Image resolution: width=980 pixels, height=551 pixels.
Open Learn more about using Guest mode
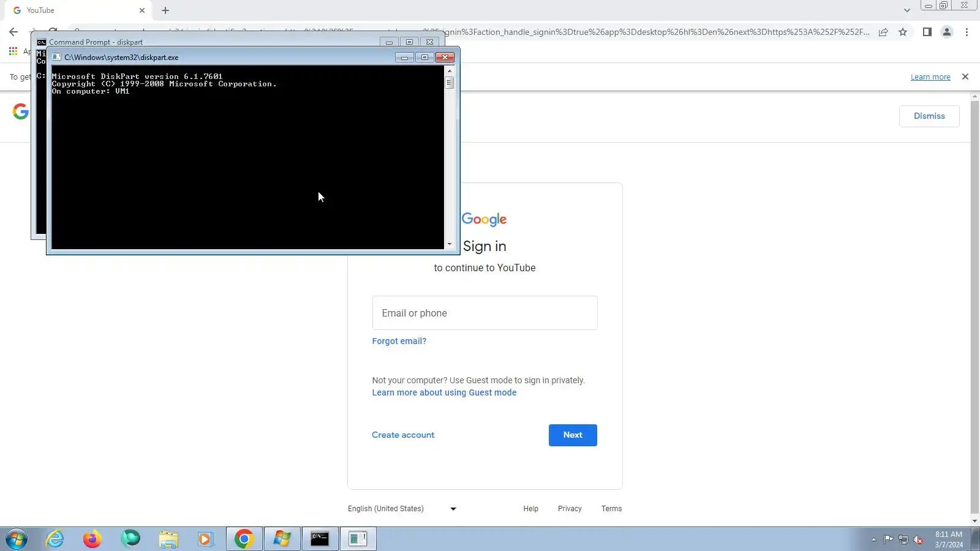[444, 392]
